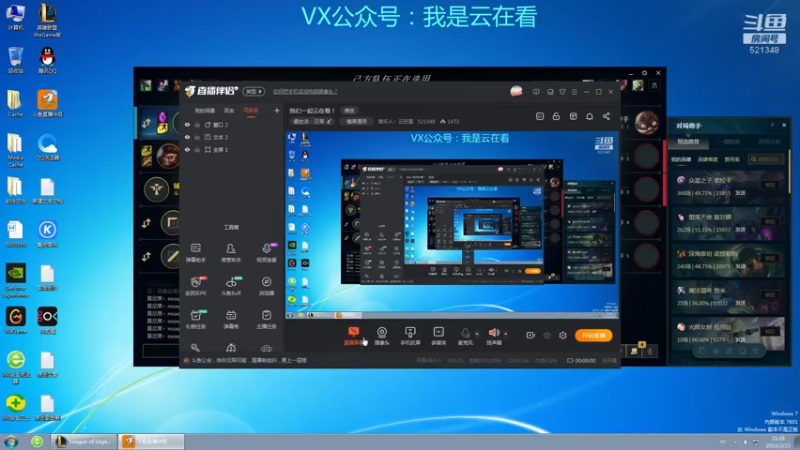Open the phone-as-camera help link

click(x=305, y=92)
